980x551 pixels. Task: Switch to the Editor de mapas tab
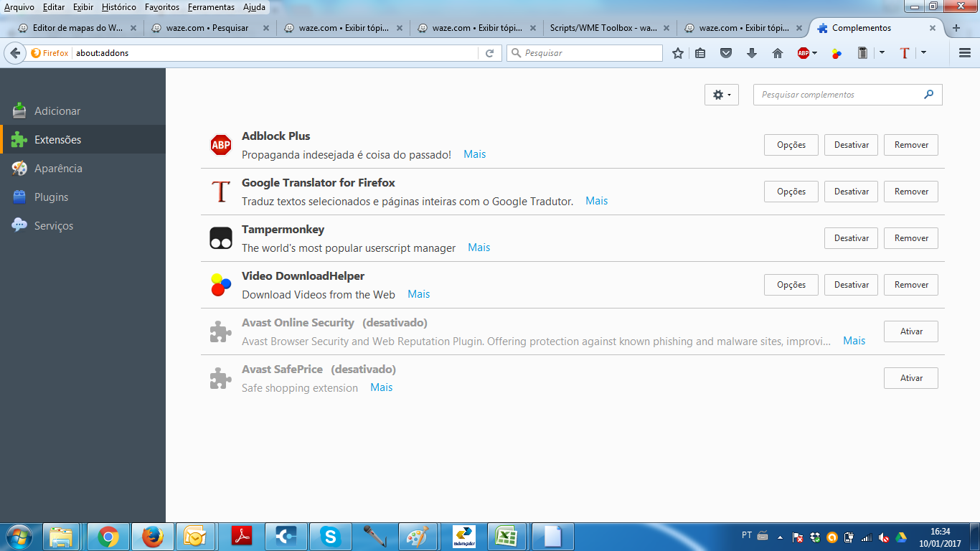(77, 28)
